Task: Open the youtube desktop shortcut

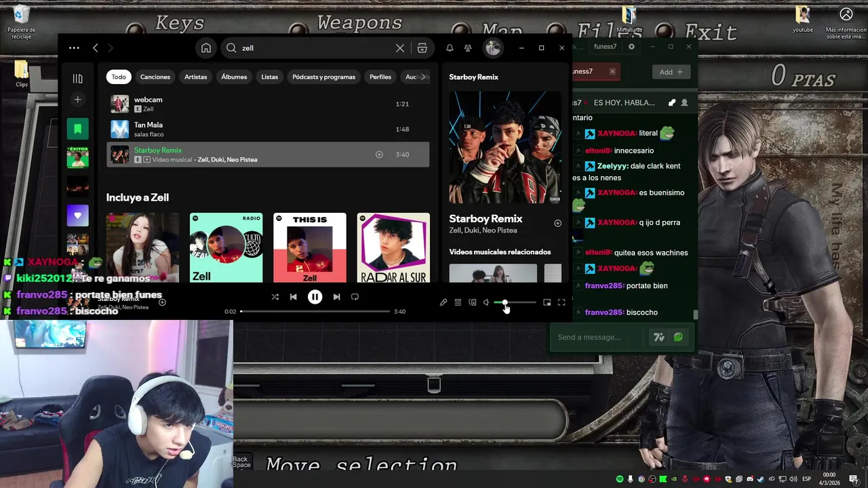Action: click(x=803, y=20)
